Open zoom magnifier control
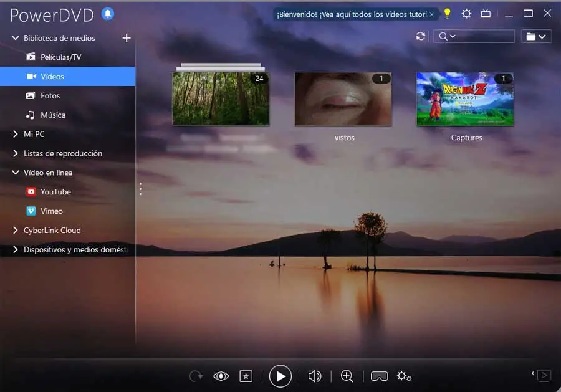This screenshot has height=392, width=561. point(347,376)
